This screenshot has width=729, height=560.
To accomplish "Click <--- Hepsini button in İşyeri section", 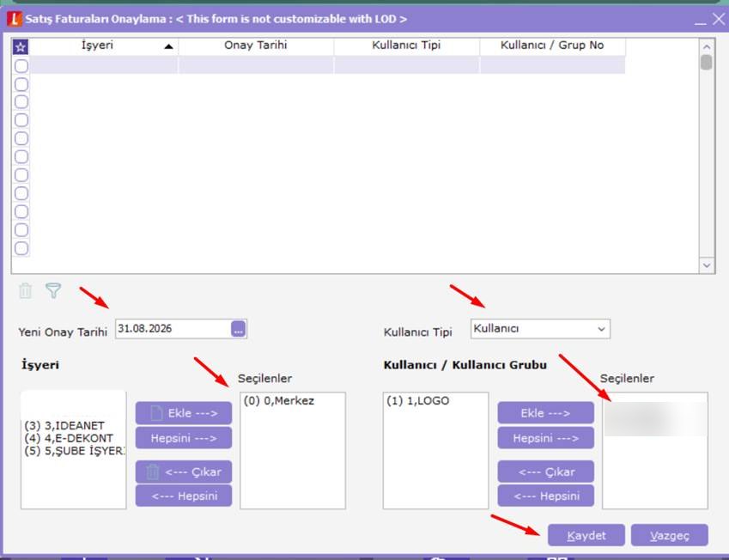I will pos(184,496).
